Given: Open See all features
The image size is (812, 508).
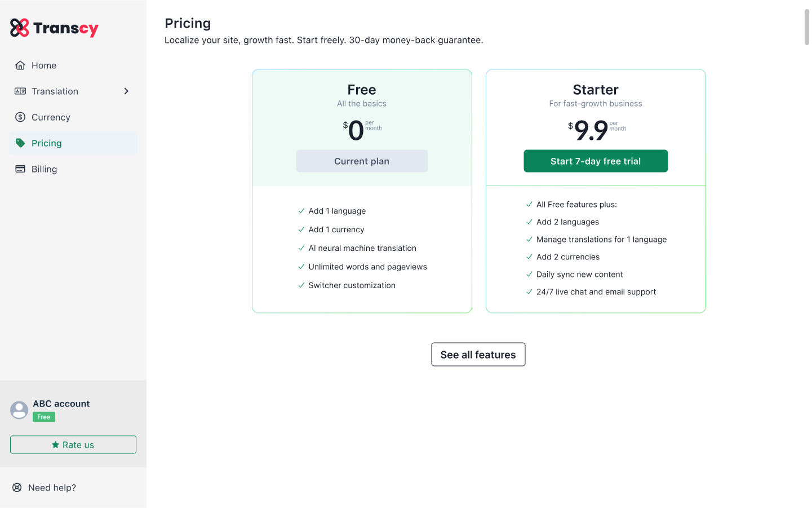Looking at the screenshot, I should (x=478, y=355).
